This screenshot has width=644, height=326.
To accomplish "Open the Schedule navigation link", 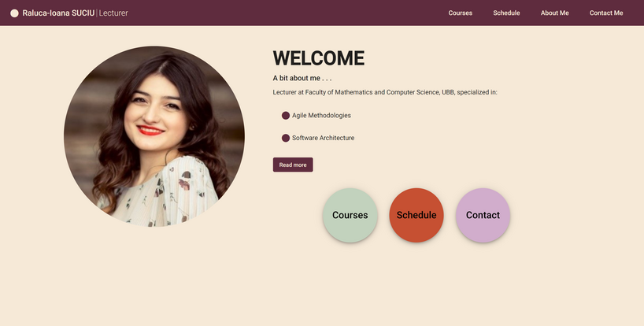I will 506,13.
